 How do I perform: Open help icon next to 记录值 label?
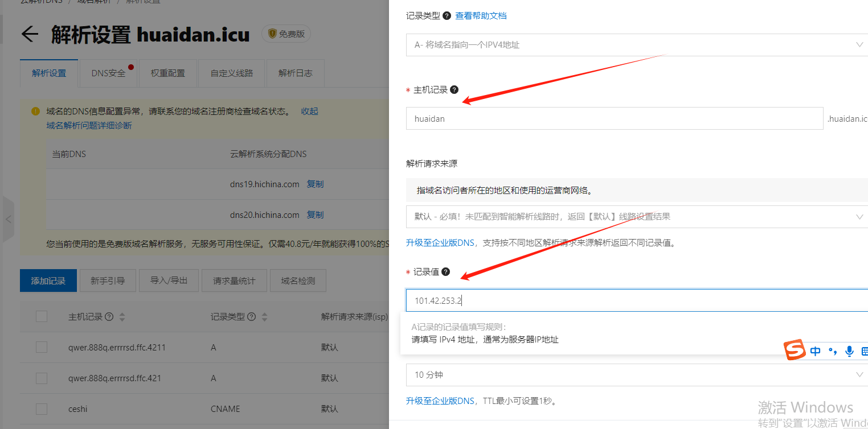(x=445, y=271)
